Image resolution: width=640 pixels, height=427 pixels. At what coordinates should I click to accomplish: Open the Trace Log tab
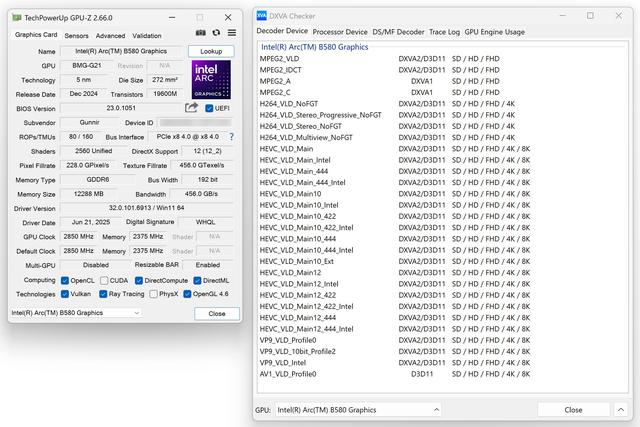pyautogui.click(x=444, y=32)
